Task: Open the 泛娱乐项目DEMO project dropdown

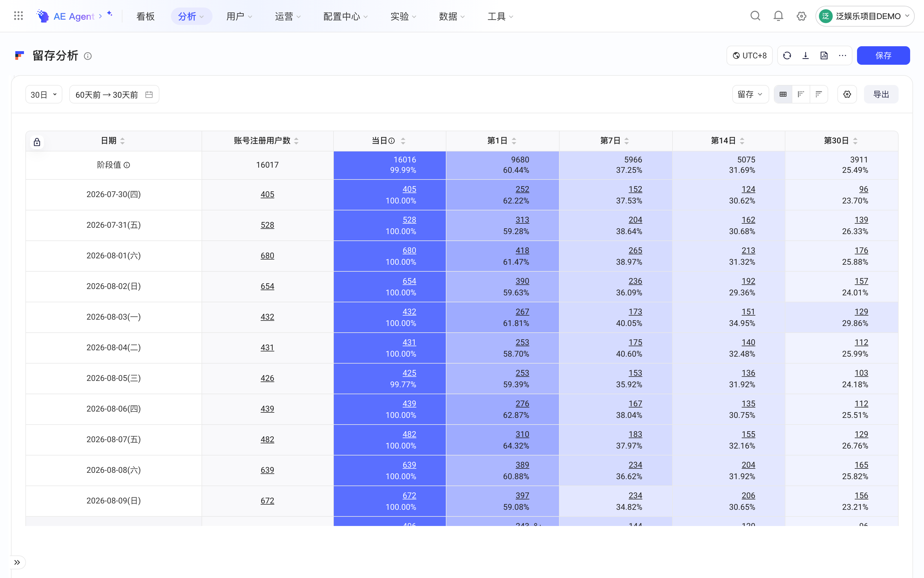Action: pos(865,16)
